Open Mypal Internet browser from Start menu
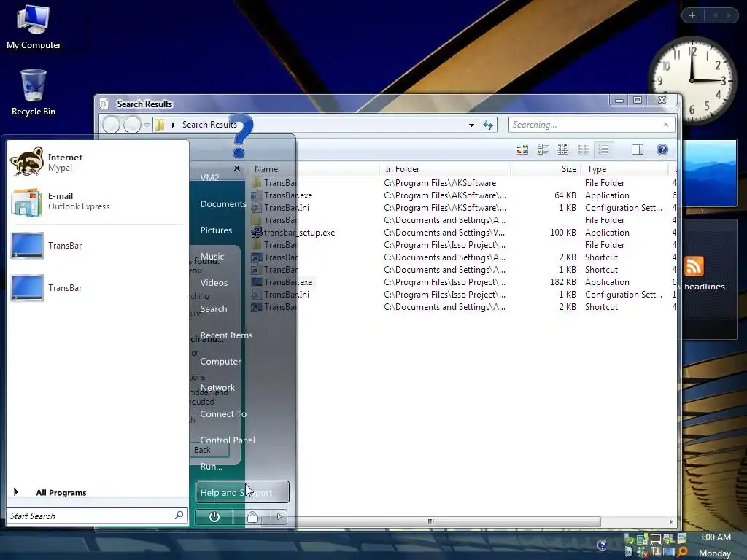 pyautogui.click(x=98, y=162)
